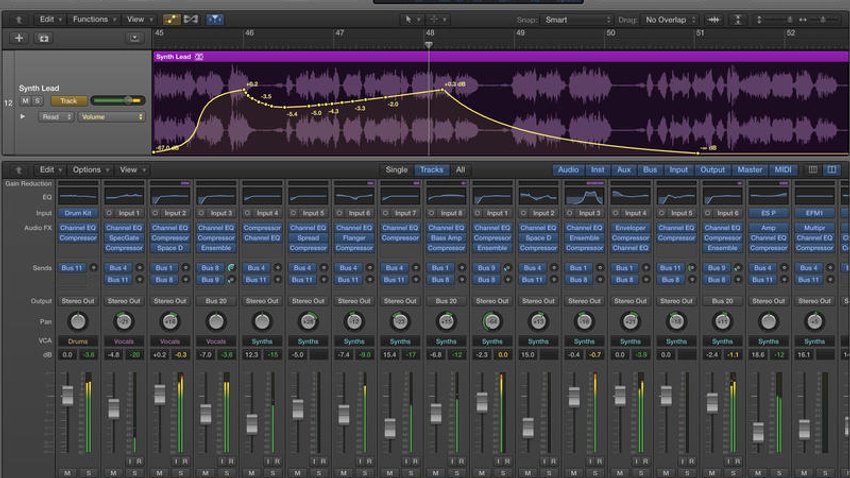The width and height of the screenshot is (850, 478).
Task: Open the Volume automation parameter dropdown
Action: click(x=111, y=117)
